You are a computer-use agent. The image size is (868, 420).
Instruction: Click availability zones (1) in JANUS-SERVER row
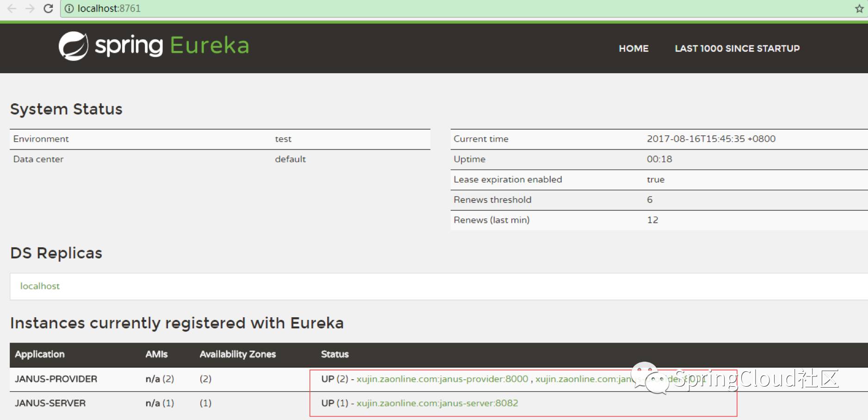(x=205, y=403)
